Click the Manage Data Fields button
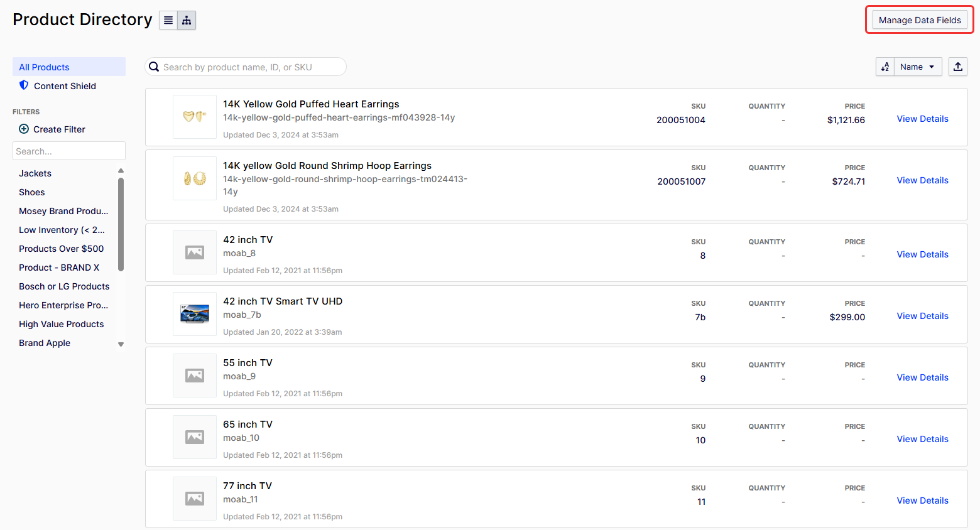Viewport: 980px width, 530px height. pos(920,20)
